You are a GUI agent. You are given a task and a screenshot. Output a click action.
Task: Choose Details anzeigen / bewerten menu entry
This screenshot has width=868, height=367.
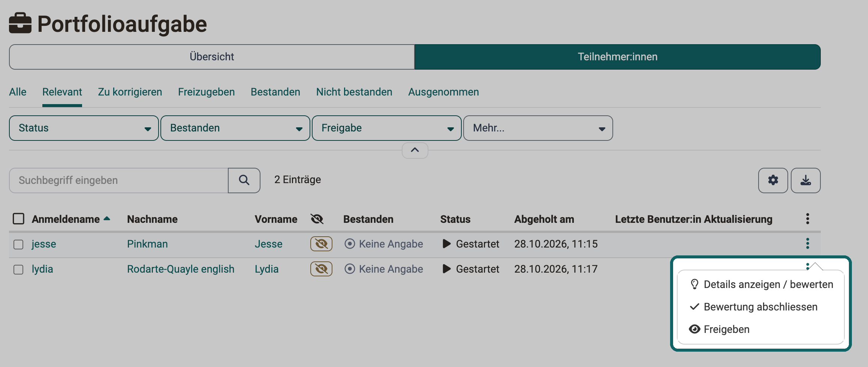pyautogui.click(x=761, y=285)
